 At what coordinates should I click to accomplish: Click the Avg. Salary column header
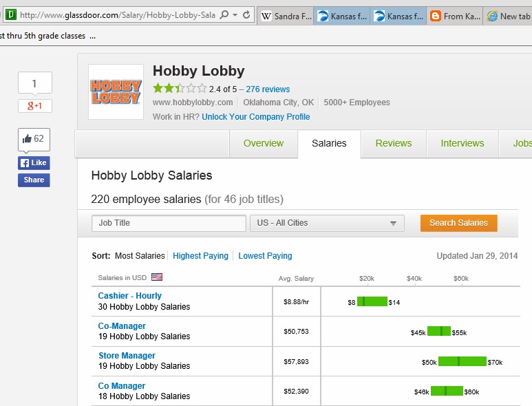point(296,279)
